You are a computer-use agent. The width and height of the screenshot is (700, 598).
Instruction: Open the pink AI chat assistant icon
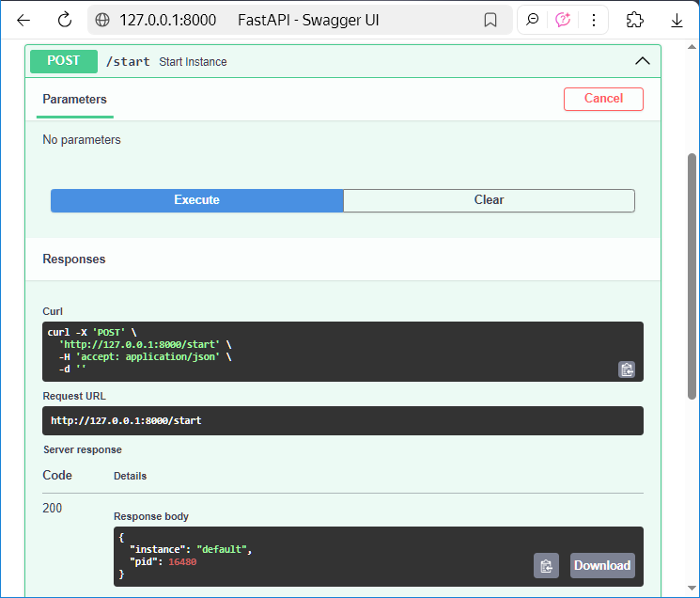(563, 20)
